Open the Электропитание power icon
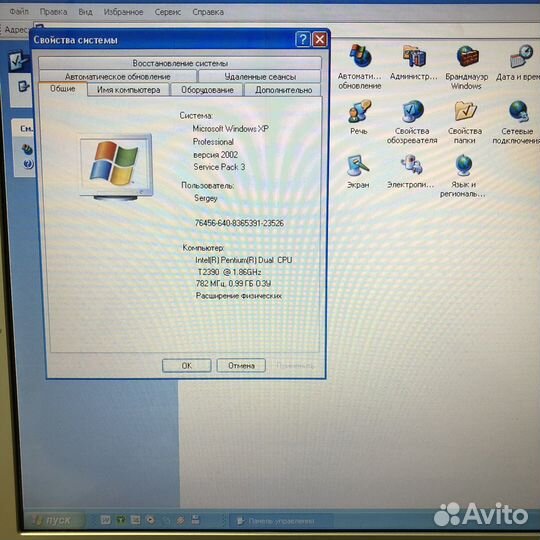Image resolution: width=540 pixels, height=540 pixels. click(x=411, y=172)
